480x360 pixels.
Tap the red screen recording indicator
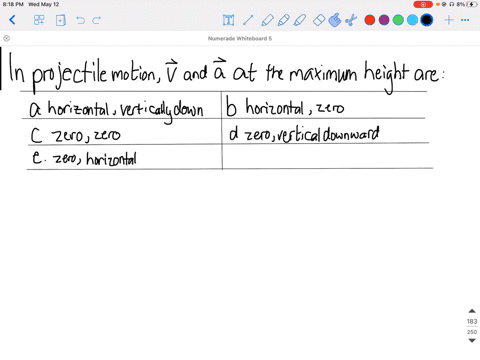(x=423, y=4)
